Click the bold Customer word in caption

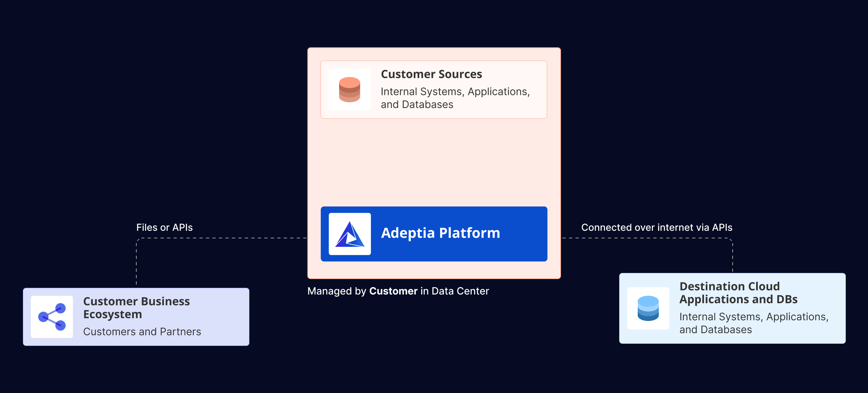click(393, 291)
